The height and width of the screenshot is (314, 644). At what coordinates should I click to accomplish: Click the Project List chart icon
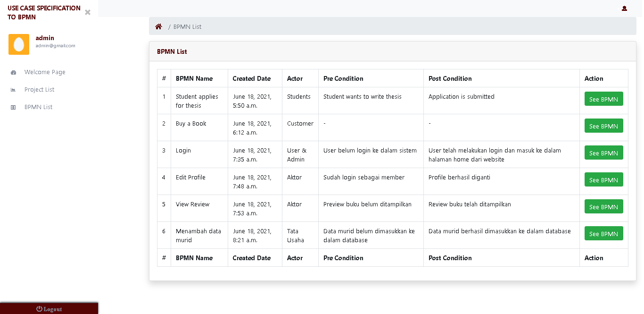point(13,90)
